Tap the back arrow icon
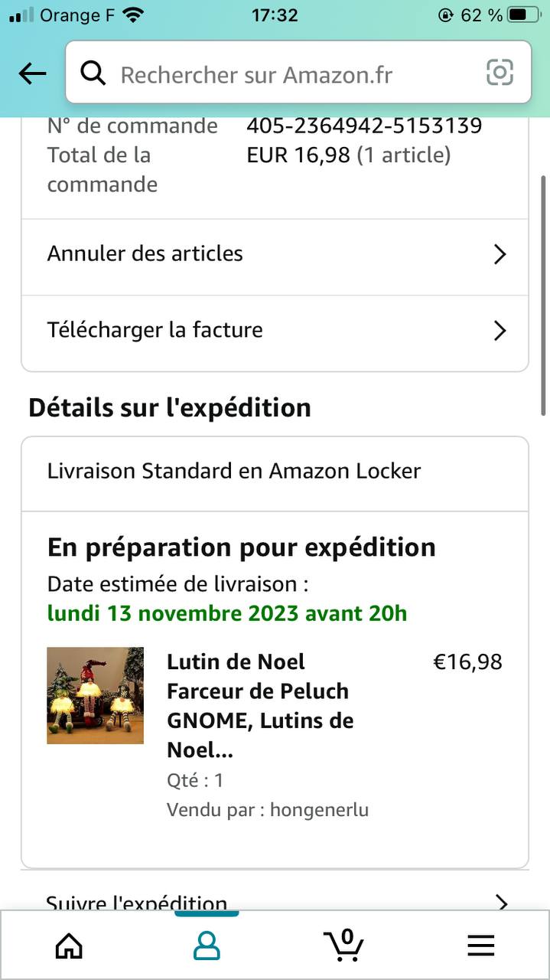The image size is (550, 980). coord(32,73)
